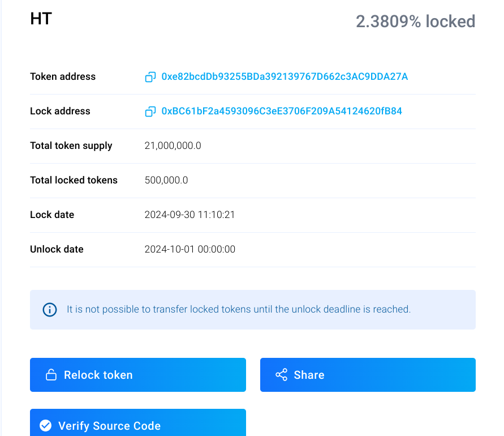504x436 pixels.
Task: Select the total locked tokens value 500,000.0
Action: (x=166, y=180)
